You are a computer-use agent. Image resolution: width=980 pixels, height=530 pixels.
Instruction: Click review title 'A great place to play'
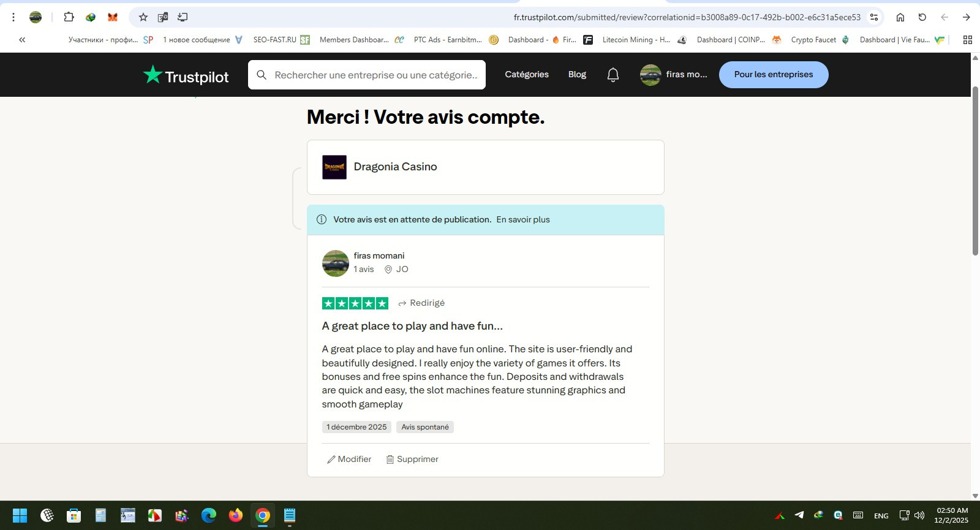412,326
